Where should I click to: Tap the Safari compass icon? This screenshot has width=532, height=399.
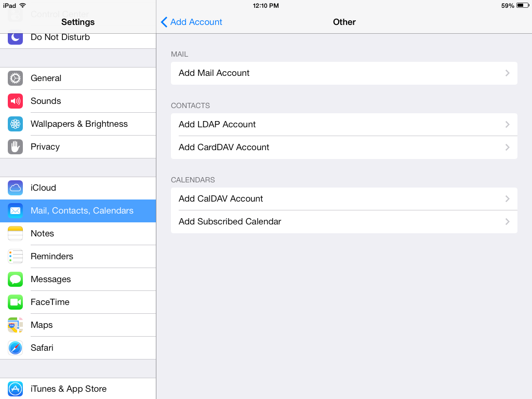pyautogui.click(x=15, y=348)
